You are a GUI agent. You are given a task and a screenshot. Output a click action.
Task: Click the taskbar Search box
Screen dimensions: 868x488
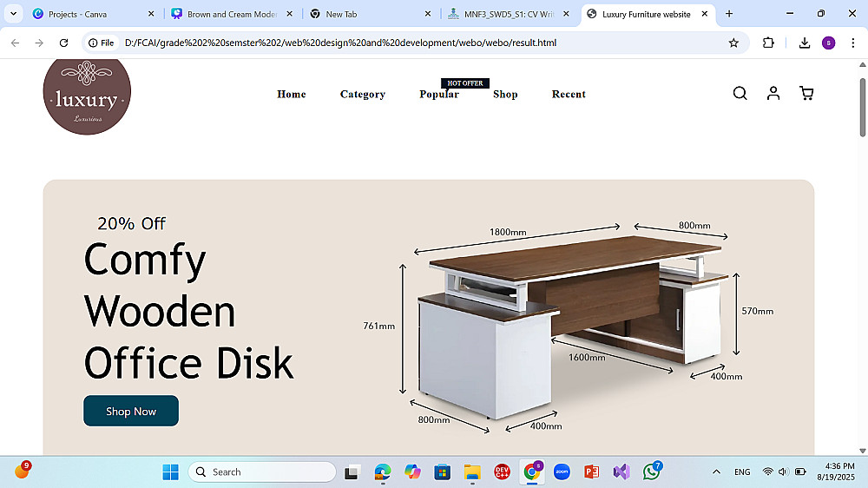[x=262, y=472]
